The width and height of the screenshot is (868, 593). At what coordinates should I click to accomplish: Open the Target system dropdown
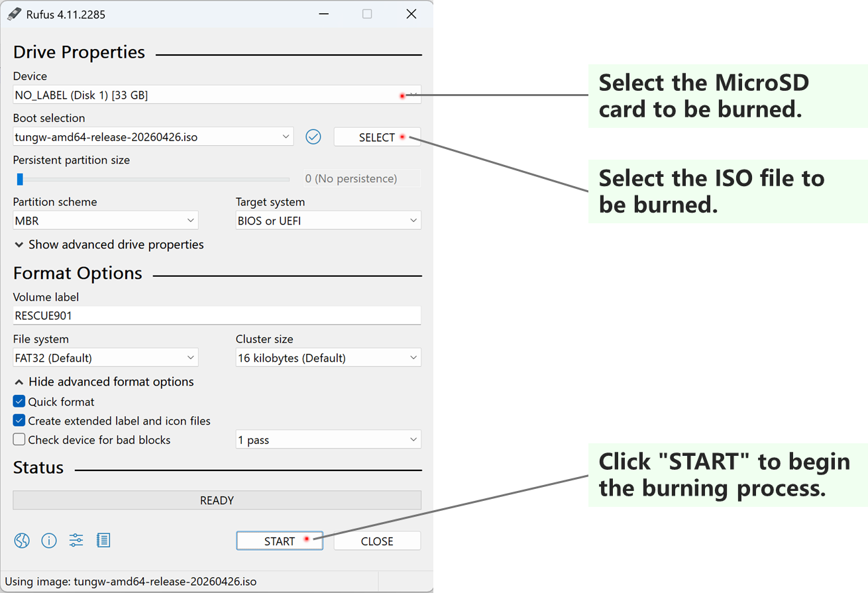tap(328, 221)
